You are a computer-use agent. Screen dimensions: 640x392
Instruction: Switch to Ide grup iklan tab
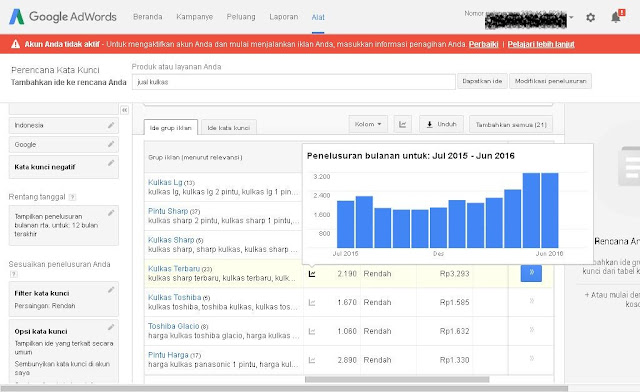coord(171,127)
